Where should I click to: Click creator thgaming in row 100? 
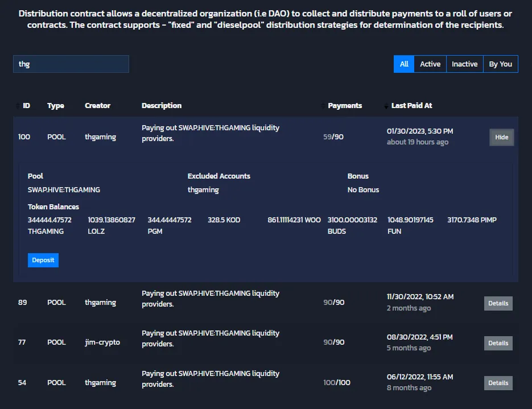tap(101, 137)
